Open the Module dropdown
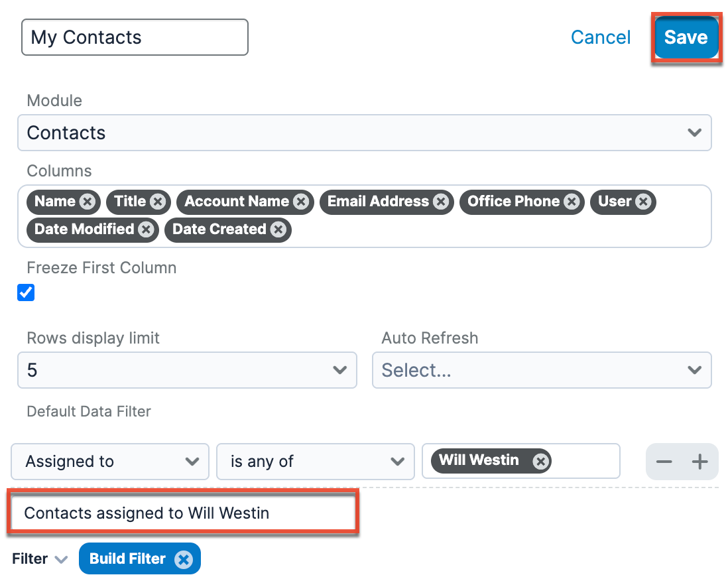The height and width of the screenshot is (581, 728). point(364,133)
